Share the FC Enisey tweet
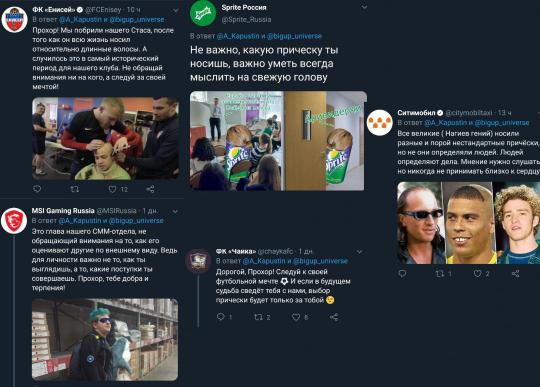 pos(150,189)
